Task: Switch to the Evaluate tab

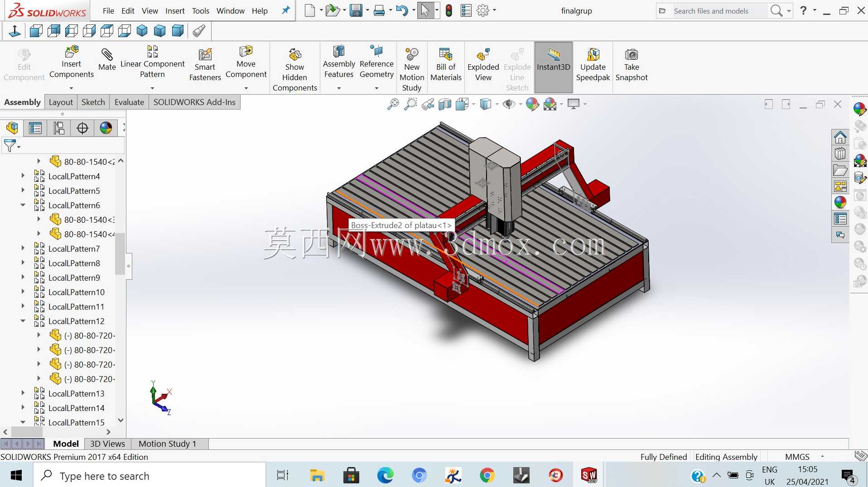Action: pos(129,102)
